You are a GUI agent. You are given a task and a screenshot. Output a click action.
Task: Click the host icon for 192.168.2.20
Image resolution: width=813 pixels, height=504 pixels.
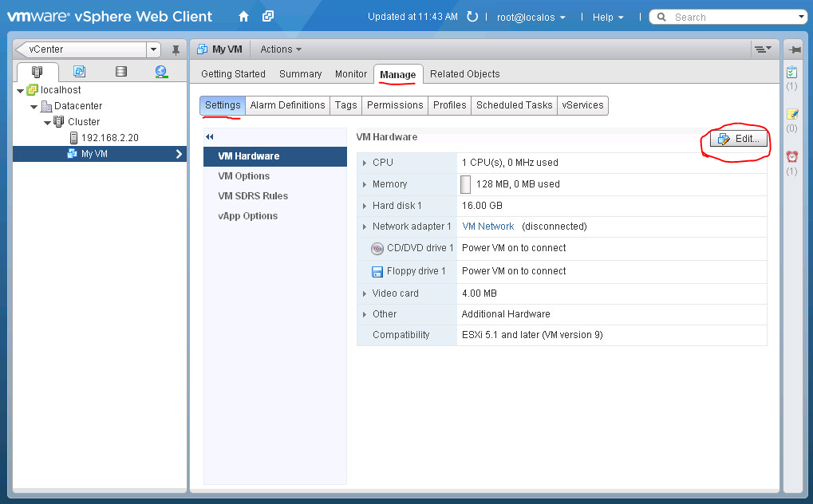pos(73,137)
